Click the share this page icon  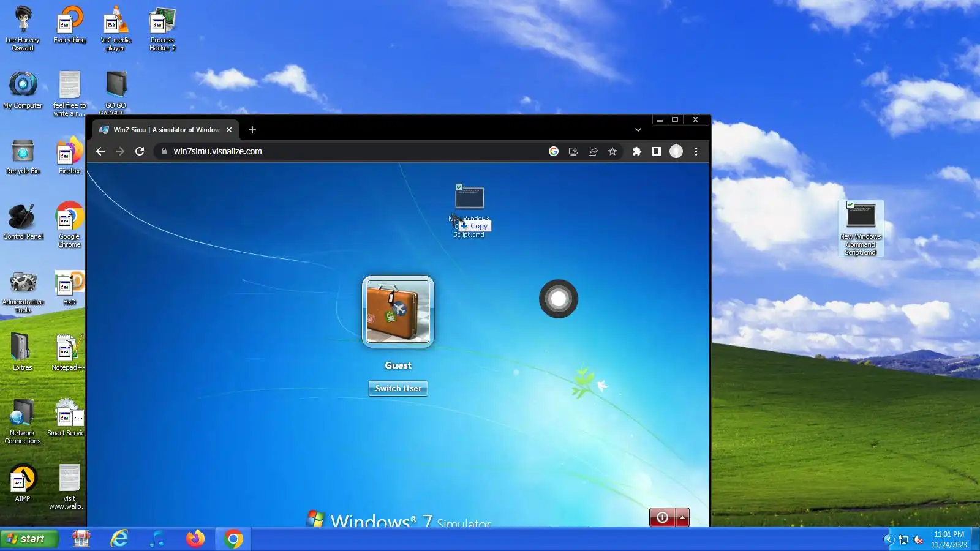click(593, 151)
